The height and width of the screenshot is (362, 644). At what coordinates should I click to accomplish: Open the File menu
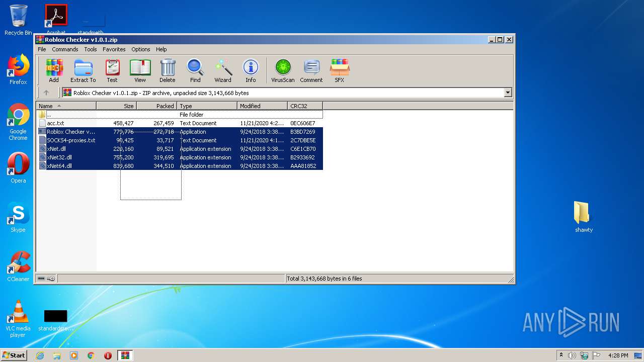pos(42,49)
